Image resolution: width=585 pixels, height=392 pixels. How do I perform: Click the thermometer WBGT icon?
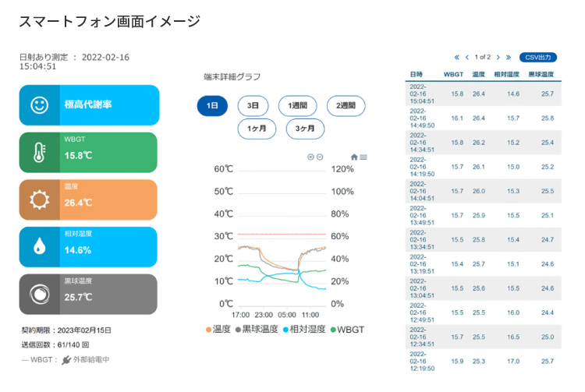[x=39, y=153]
